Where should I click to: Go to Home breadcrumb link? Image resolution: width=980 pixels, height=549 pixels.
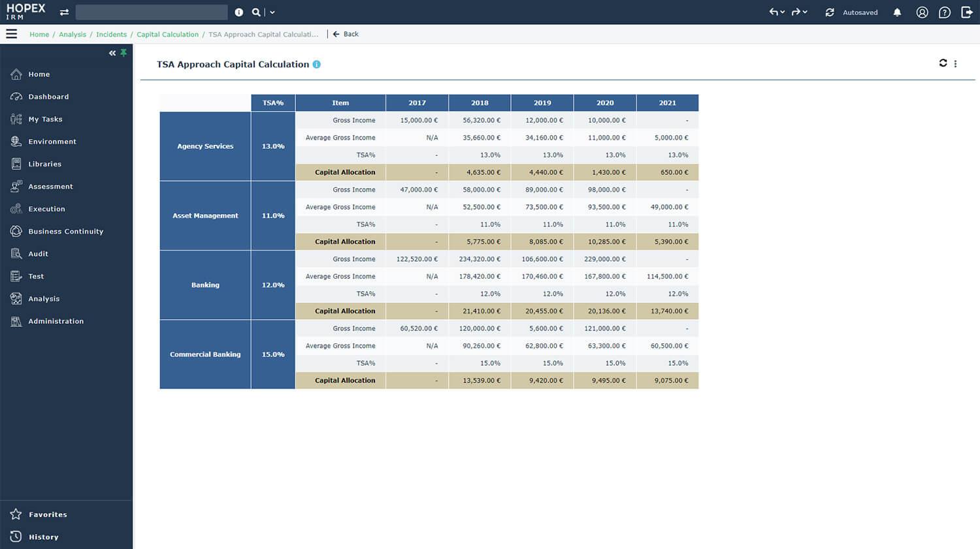(x=39, y=35)
